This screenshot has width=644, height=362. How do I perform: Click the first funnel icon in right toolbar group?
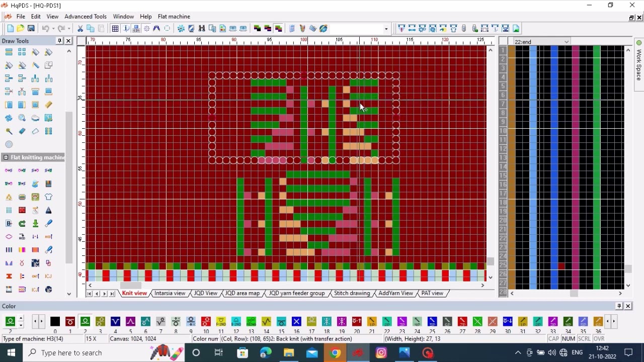[x=401, y=29]
